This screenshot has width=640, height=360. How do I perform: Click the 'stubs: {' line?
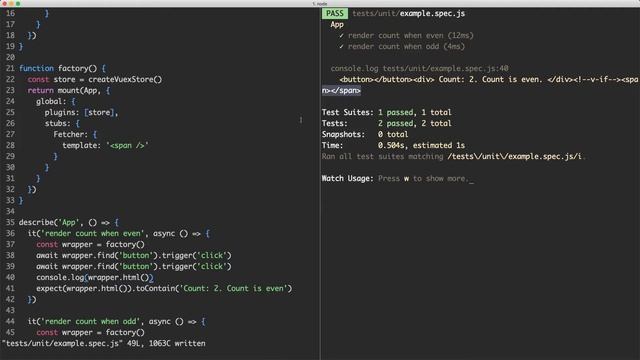coord(62,123)
